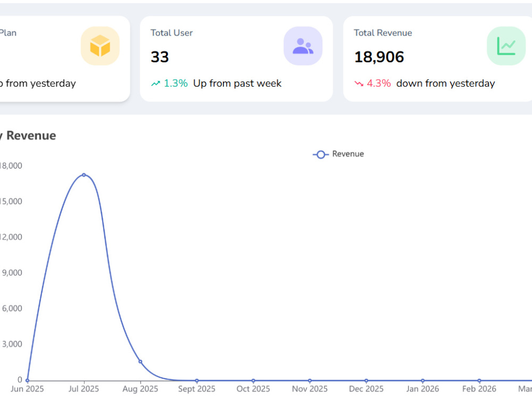Click the Aug 2025 data point on chart
Image resolution: width=532 pixels, height=399 pixels.
(x=140, y=362)
